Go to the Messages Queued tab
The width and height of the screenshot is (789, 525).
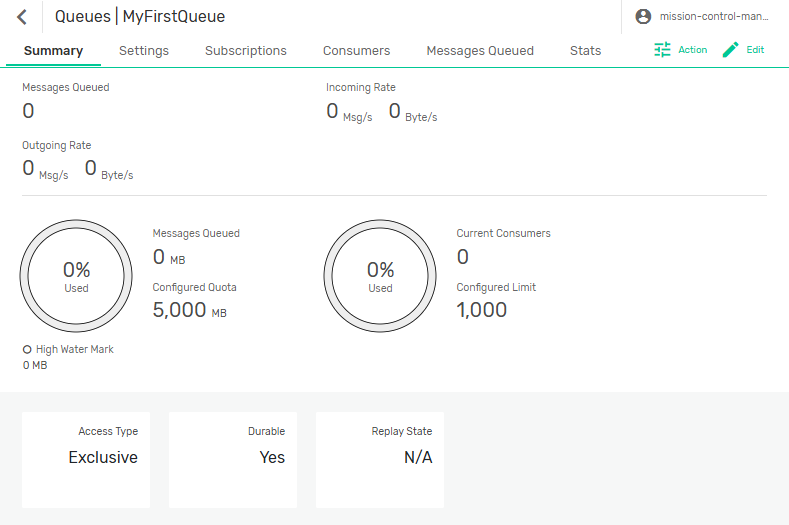[480, 51]
